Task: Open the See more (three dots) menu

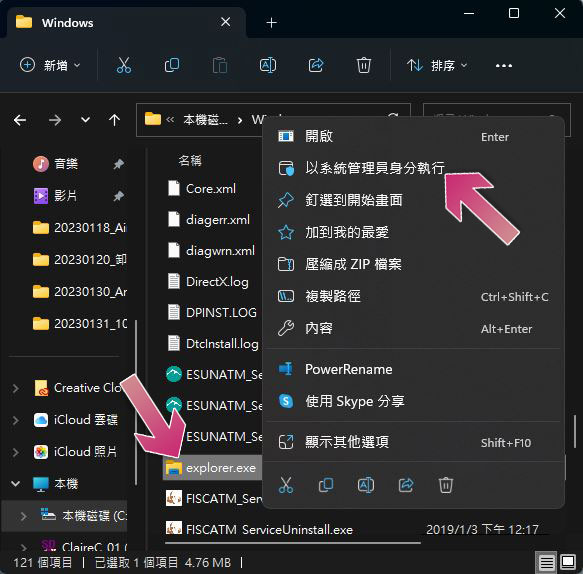Action: [x=504, y=66]
